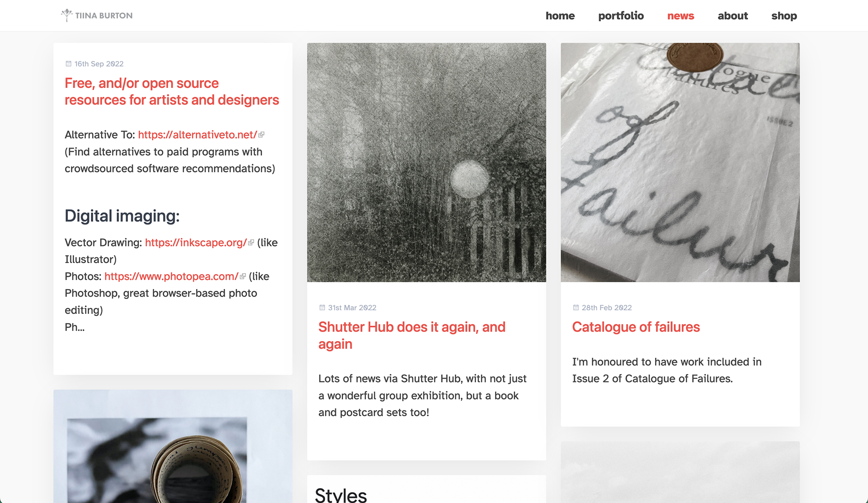This screenshot has height=503, width=868.
Task: Click external link icon after photopea.com
Action: point(243,276)
